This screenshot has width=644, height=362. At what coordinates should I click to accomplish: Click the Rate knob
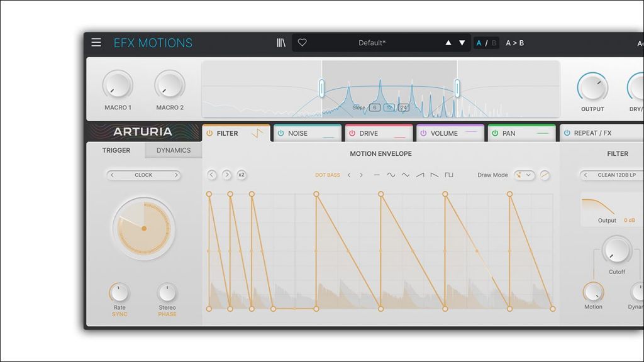coord(119,293)
